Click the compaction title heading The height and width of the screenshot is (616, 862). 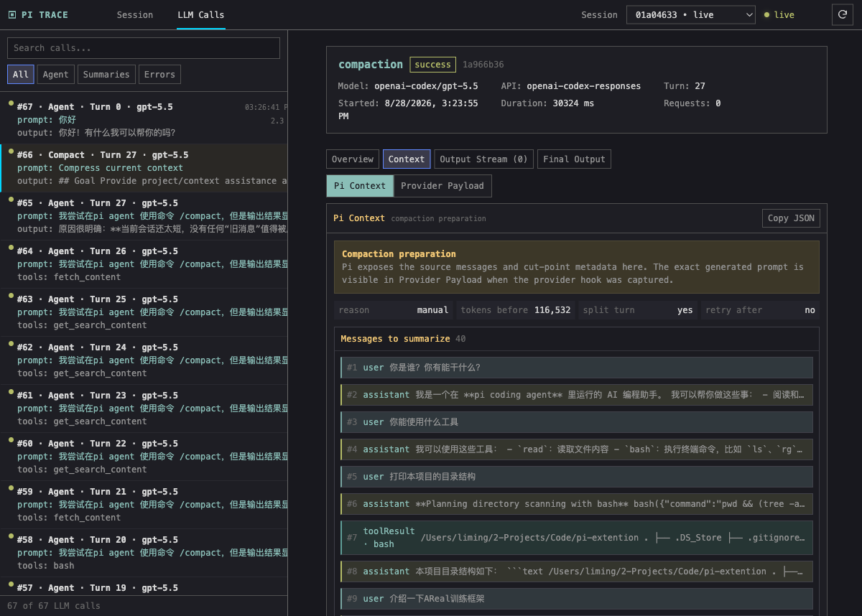click(x=371, y=65)
